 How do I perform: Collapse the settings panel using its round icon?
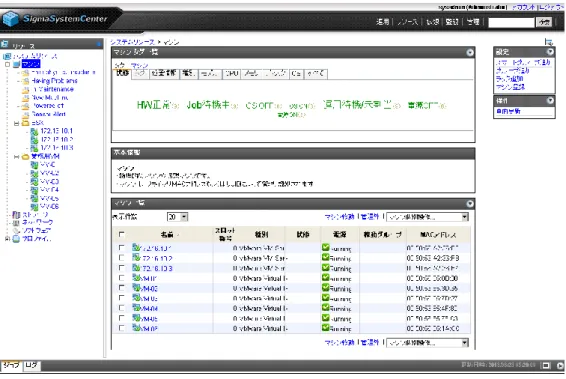tap(550, 52)
